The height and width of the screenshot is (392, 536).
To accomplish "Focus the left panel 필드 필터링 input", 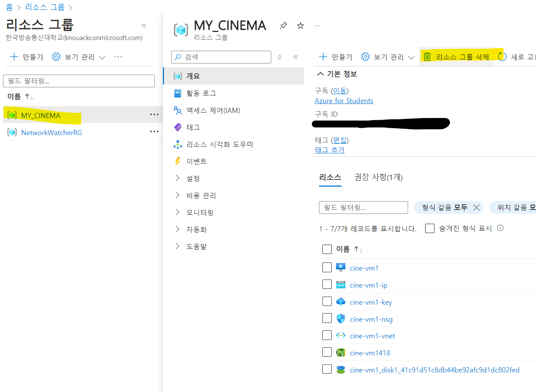I will 79,81.
